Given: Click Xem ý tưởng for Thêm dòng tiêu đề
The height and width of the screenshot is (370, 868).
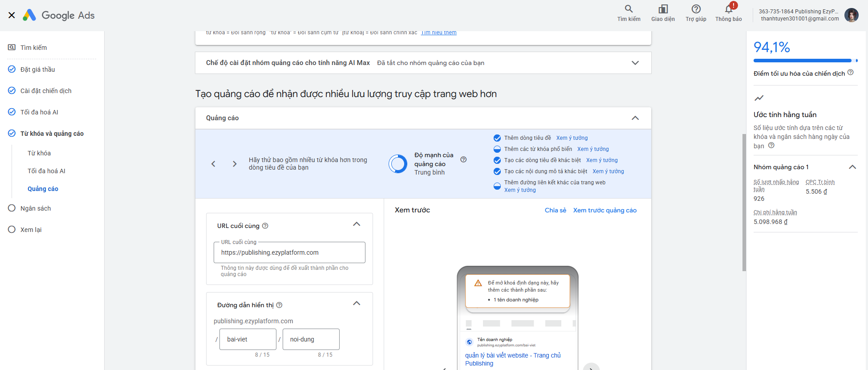Looking at the screenshot, I should click(572, 138).
